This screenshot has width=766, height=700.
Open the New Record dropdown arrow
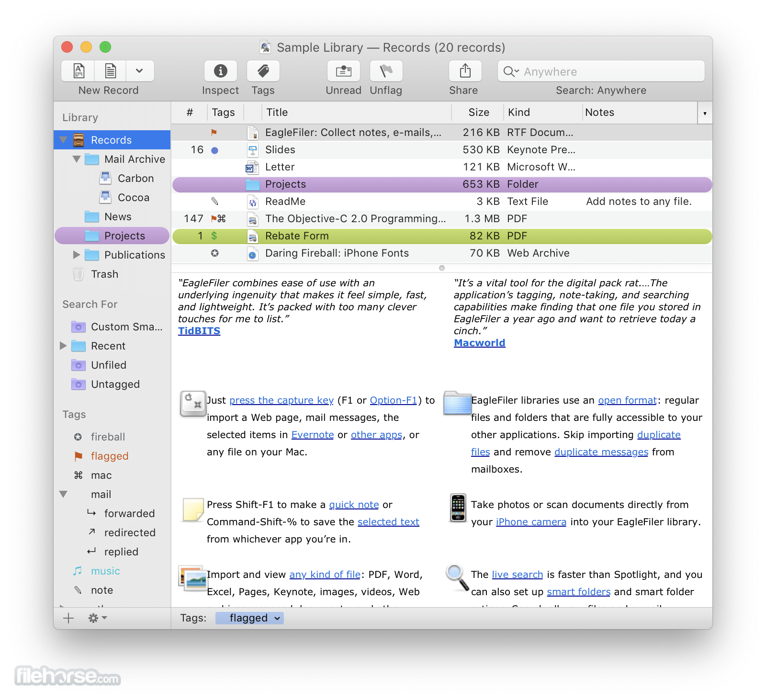140,71
